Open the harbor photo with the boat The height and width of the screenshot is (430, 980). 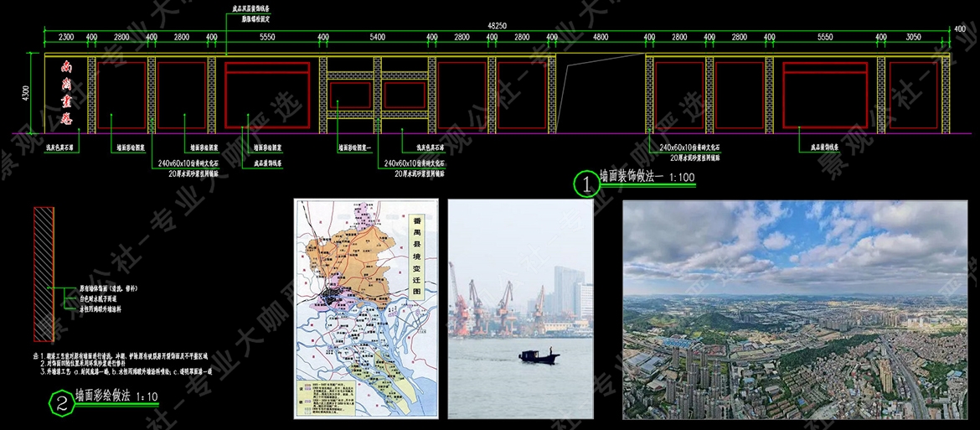[x=521, y=308]
